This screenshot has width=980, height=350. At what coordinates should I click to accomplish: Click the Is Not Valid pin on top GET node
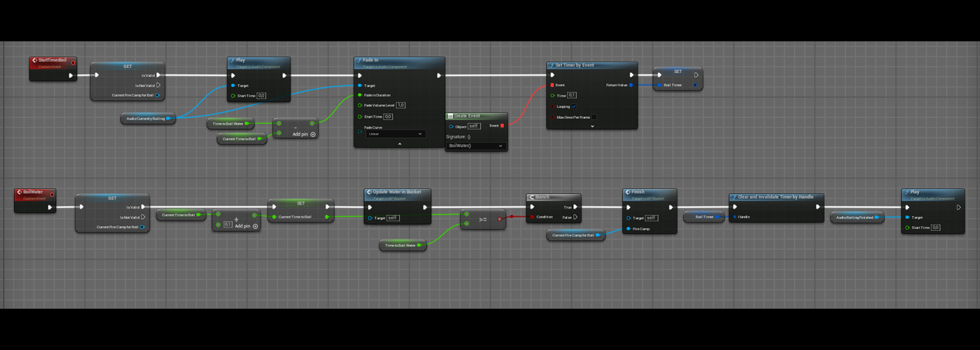coord(158,85)
